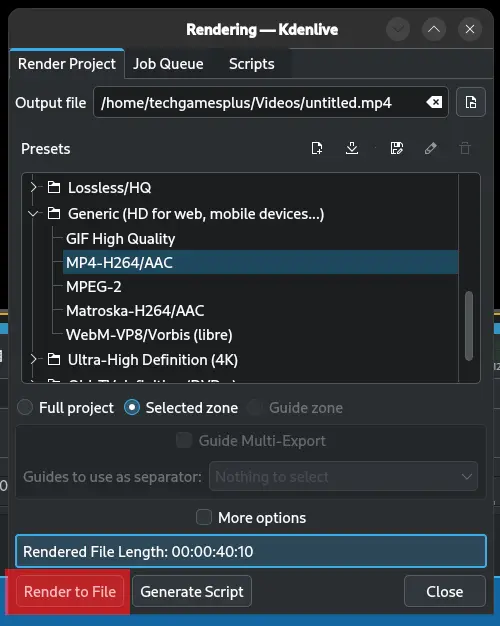Screen dimensions: 500x626
Task: Switch to the Job Queue tab
Action: point(168,64)
